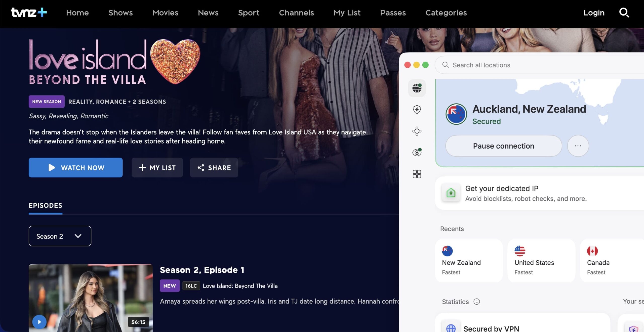Viewport: 644px width, 332px height.
Task: Browse the Categories menu item
Action: (x=446, y=13)
